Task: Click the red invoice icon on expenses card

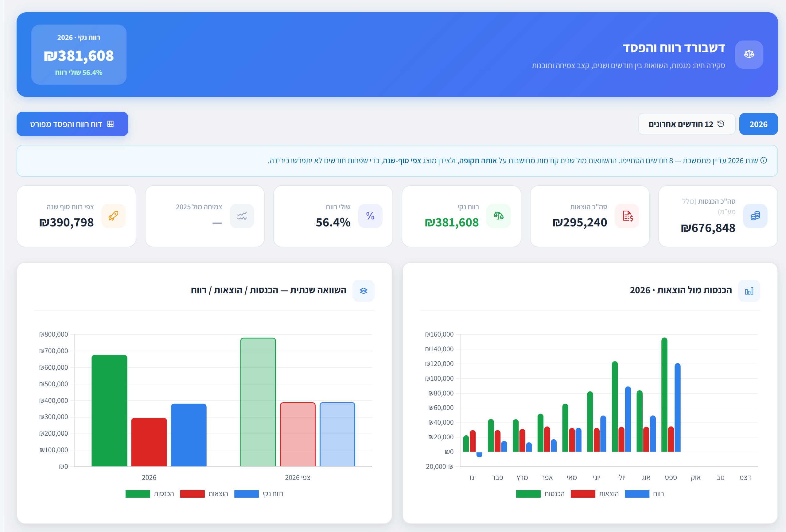Action: pyautogui.click(x=627, y=216)
